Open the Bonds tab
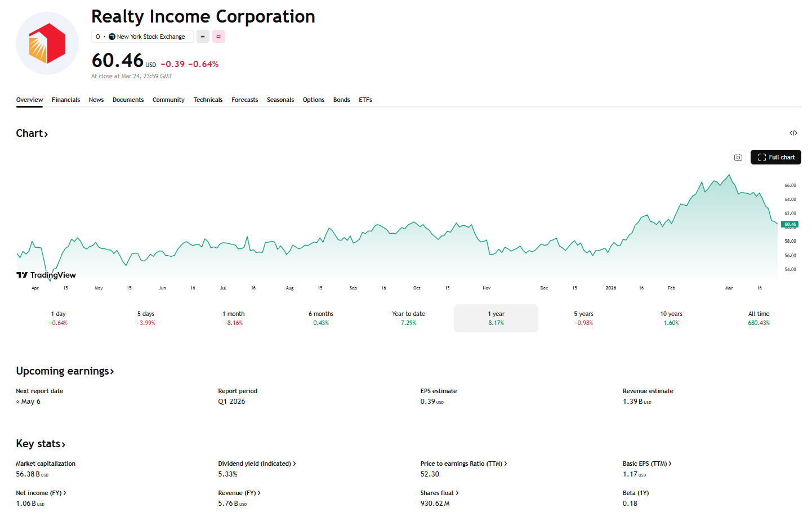 (341, 100)
